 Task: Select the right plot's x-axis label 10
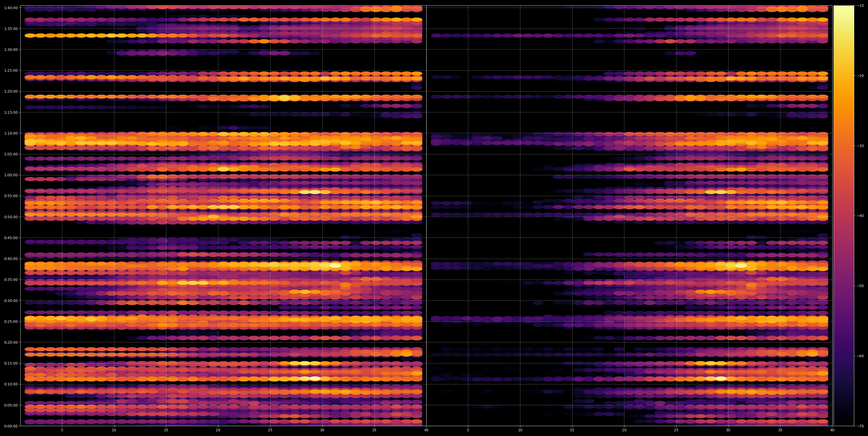[x=520, y=430]
